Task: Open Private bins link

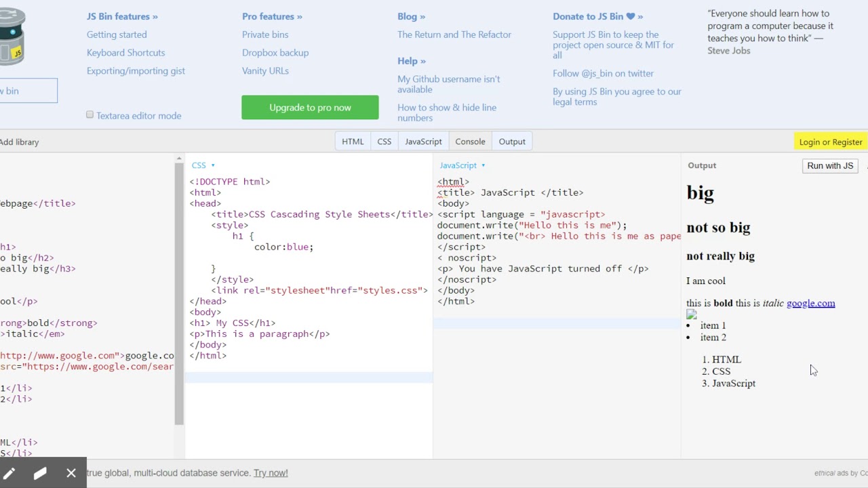Action: click(x=265, y=35)
